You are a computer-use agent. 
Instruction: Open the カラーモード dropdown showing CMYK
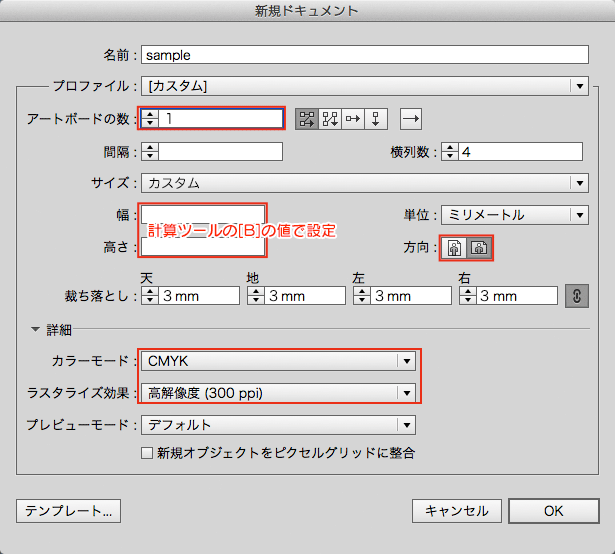pyautogui.click(x=277, y=361)
